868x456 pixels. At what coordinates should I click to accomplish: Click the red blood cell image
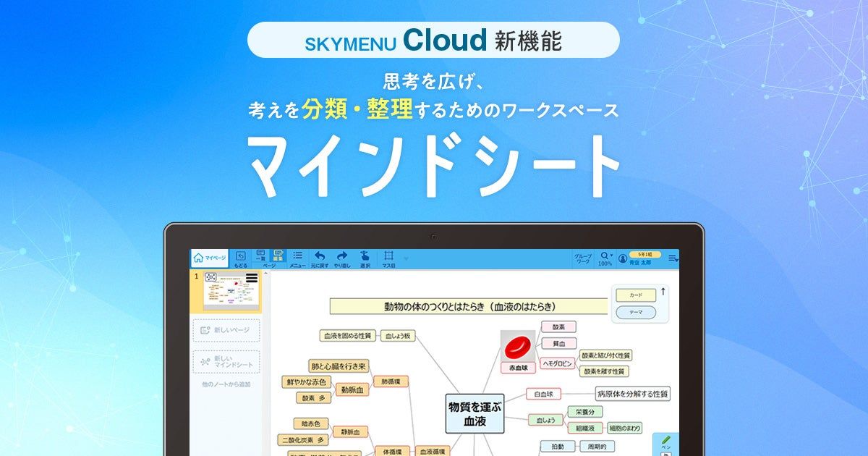point(518,347)
